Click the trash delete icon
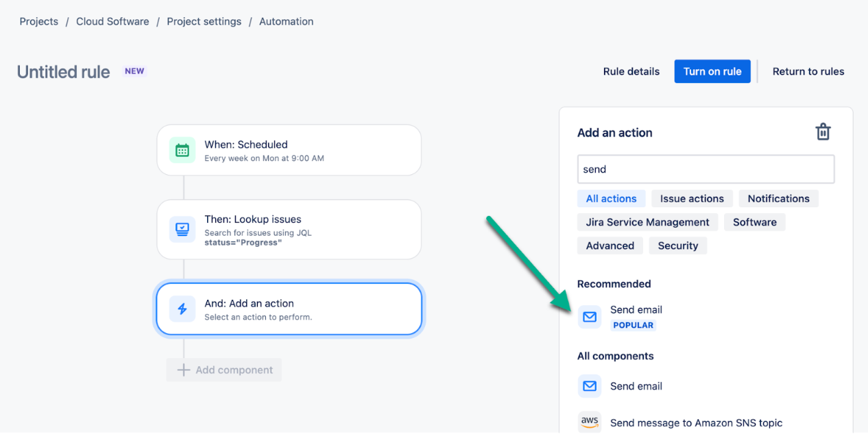 [x=823, y=132]
